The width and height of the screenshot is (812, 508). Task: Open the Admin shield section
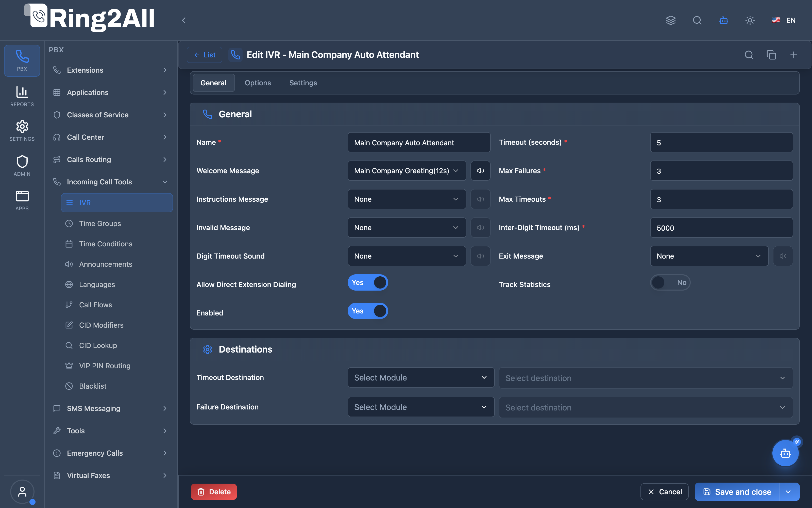(x=22, y=166)
